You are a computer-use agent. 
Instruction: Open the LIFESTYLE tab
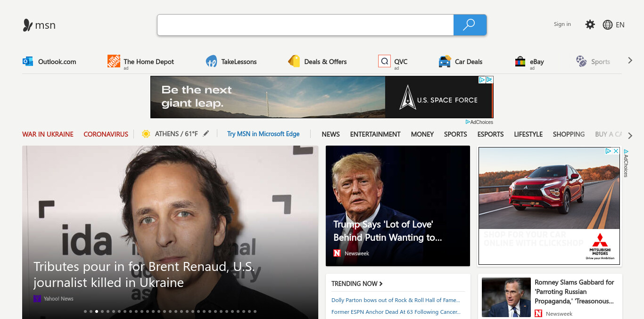coord(528,134)
